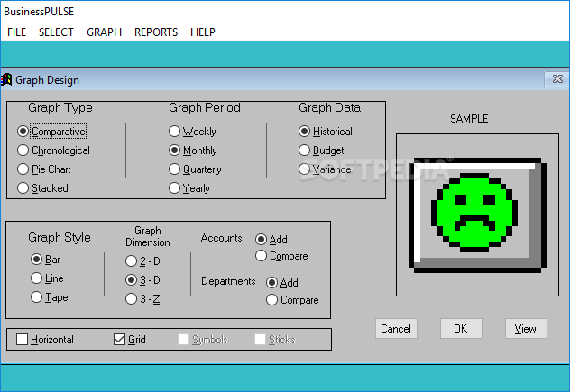Click the Graph Data heading
Image resolution: width=570 pixels, height=392 pixels.
(x=329, y=107)
